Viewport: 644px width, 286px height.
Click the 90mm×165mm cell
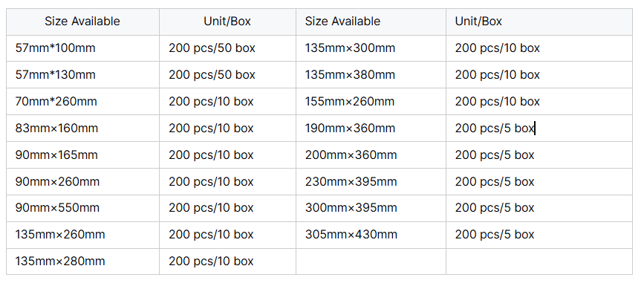tap(82, 155)
